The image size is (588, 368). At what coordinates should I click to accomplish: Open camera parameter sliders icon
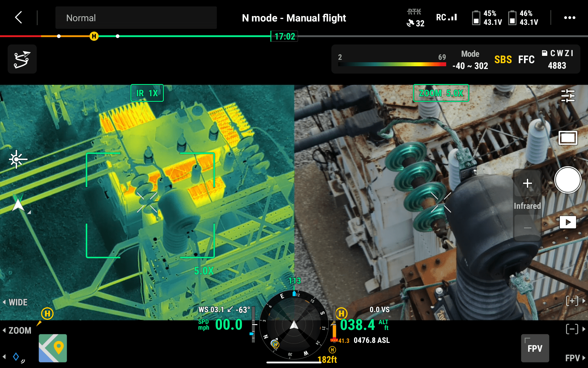click(568, 96)
